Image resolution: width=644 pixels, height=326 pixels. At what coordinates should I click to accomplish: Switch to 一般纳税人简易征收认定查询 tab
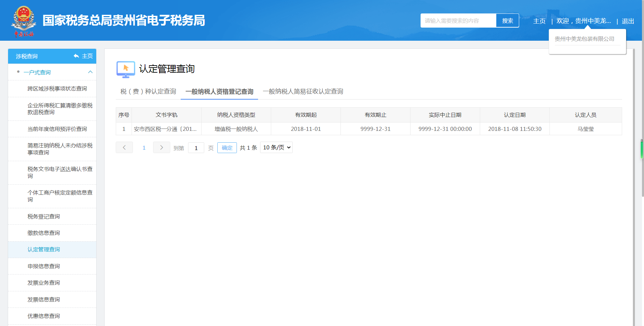pyautogui.click(x=303, y=92)
